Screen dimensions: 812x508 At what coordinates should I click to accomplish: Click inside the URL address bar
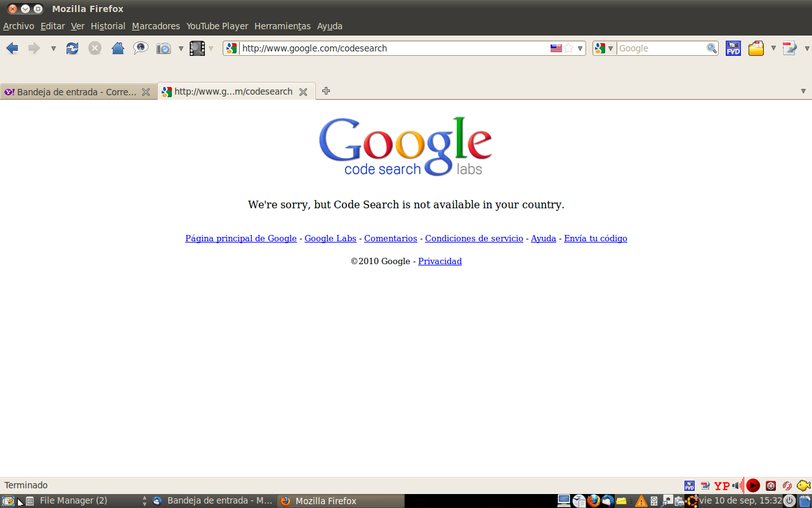tap(393, 48)
